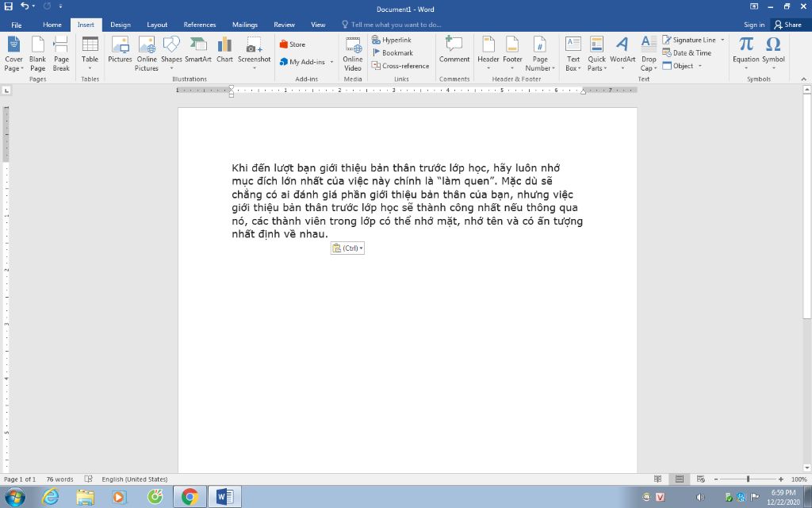Image resolution: width=812 pixels, height=508 pixels.
Task: Insert WordArt text
Action: (x=622, y=54)
